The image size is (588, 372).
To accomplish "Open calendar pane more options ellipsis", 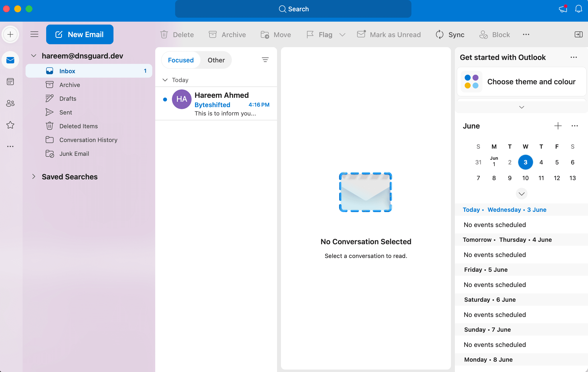I will click(x=575, y=126).
